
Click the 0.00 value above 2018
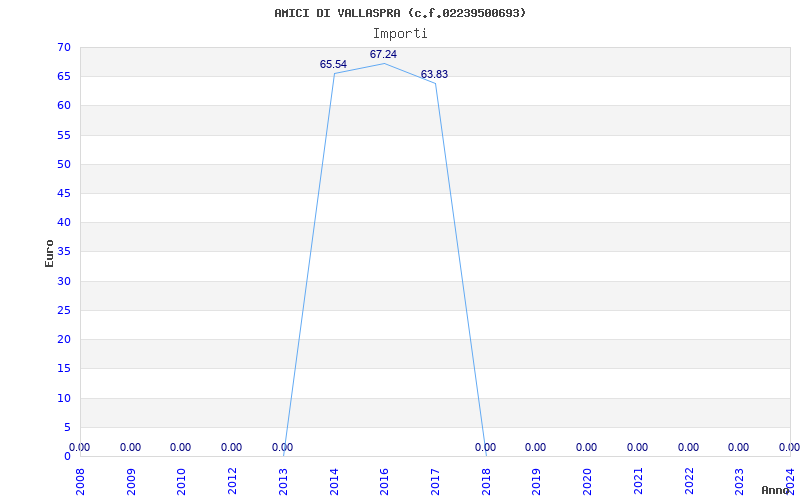[485, 447]
